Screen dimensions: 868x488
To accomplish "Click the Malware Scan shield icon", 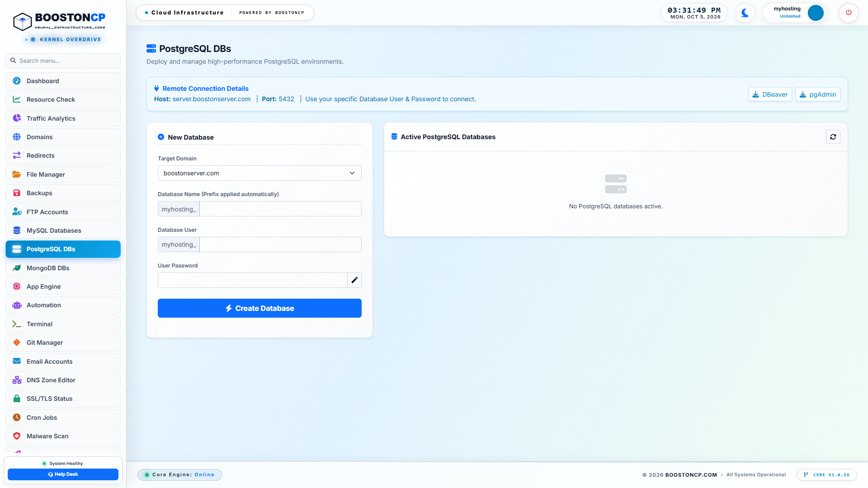I will (x=17, y=436).
